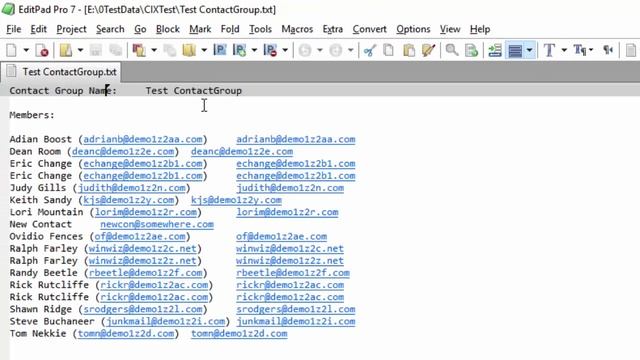
Task: Click the name "New Contact"
Action: click(x=40, y=224)
